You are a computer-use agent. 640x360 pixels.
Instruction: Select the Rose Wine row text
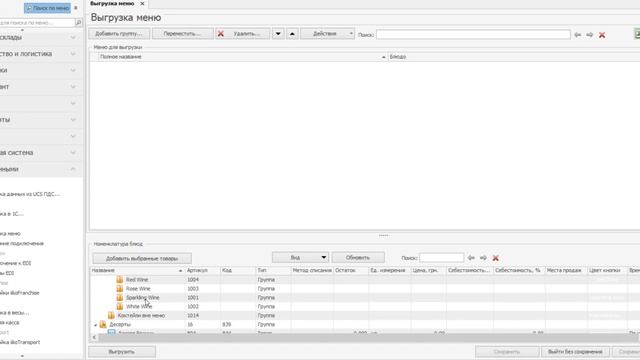[138, 289]
